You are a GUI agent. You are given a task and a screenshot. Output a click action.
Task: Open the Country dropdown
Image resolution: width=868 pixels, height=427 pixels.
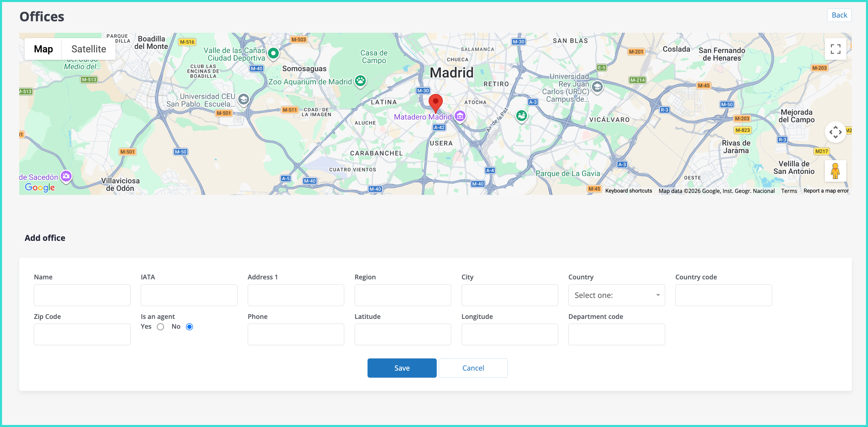click(x=616, y=295)
